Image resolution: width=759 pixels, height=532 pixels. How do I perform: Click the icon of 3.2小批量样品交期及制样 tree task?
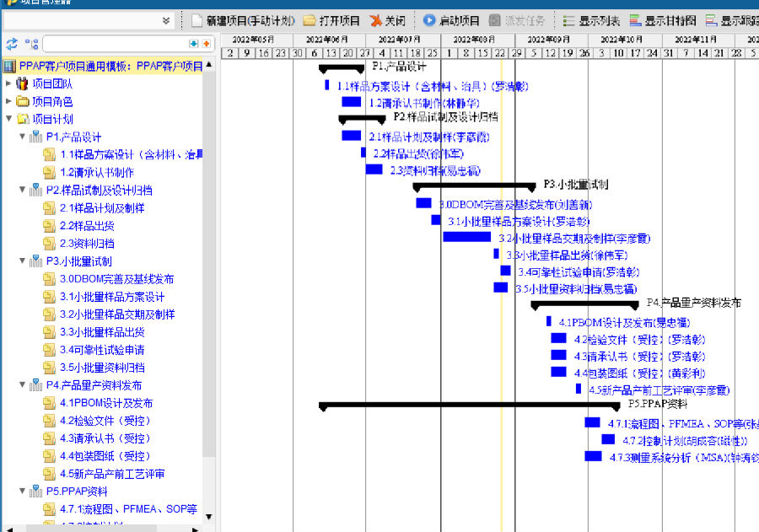[50, 314]
